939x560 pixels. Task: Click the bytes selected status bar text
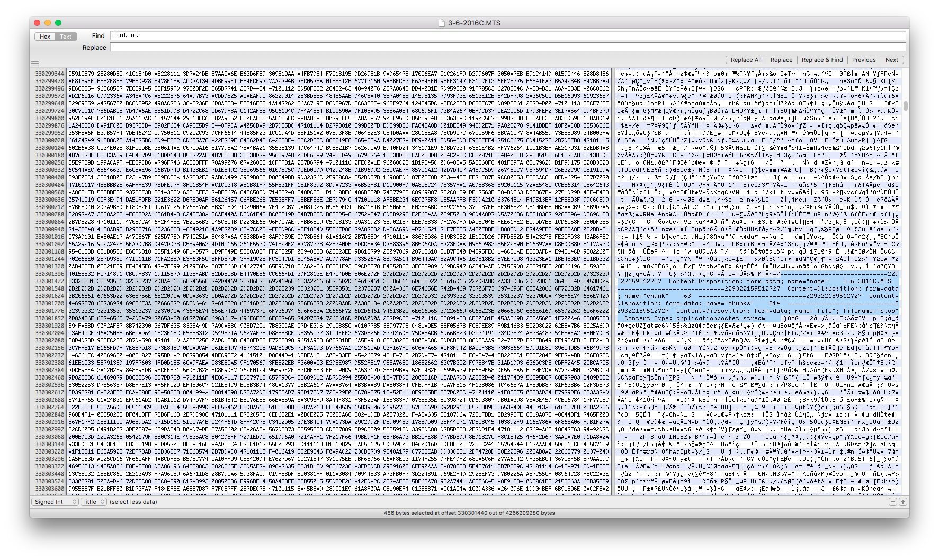pyautogui.click(x=469, y=513)
